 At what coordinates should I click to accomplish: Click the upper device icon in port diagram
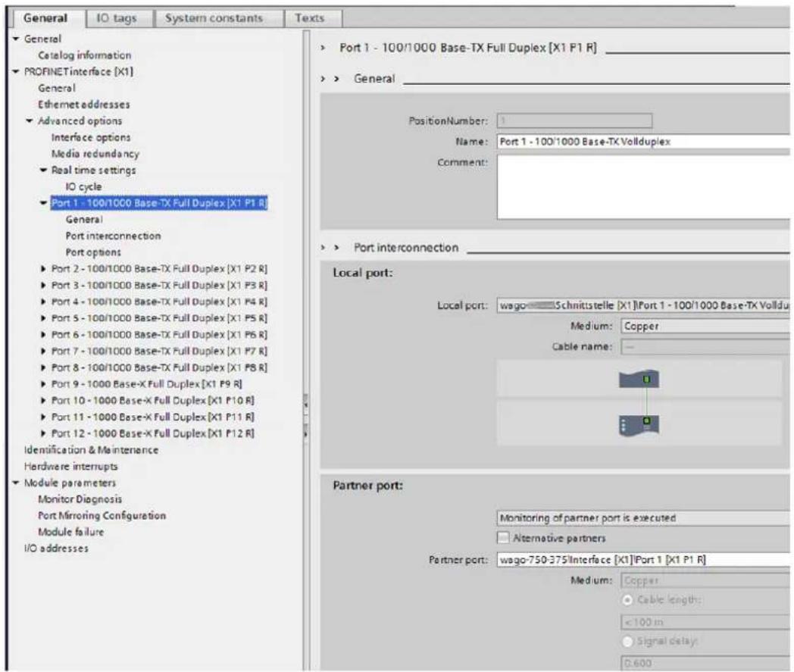(x=639, y=379)
